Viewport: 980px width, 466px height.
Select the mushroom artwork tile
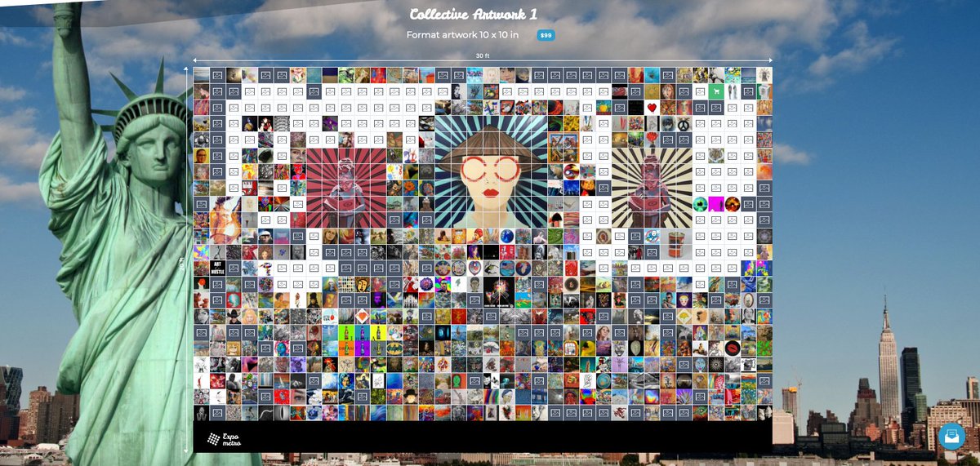(555, 220)
